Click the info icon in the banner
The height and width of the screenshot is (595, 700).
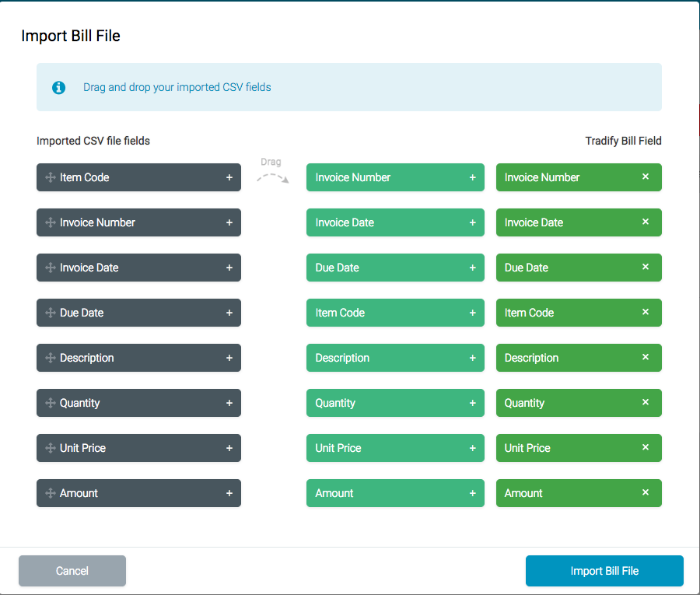pos(58,87)
